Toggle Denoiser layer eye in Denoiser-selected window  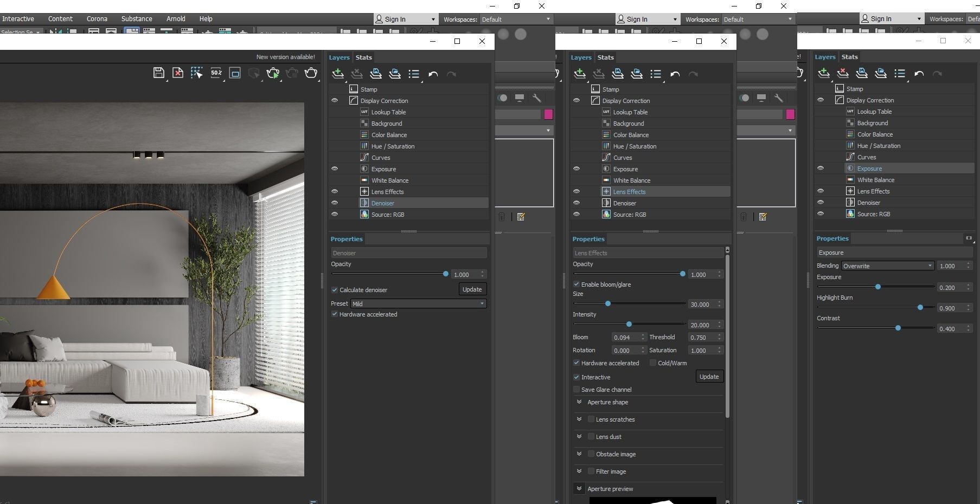tap(335, 203)
